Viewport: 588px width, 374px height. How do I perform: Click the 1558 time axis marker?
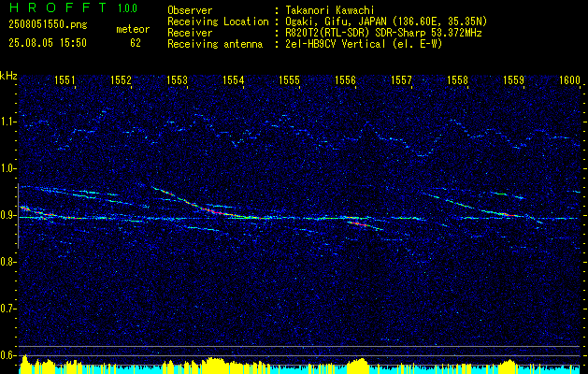tap(457, 79)
